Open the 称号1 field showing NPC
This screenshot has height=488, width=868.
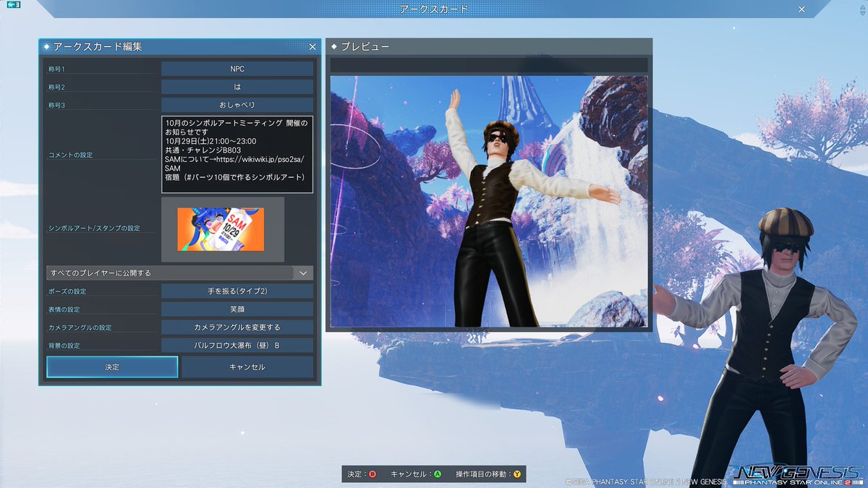tap(237, 69)
